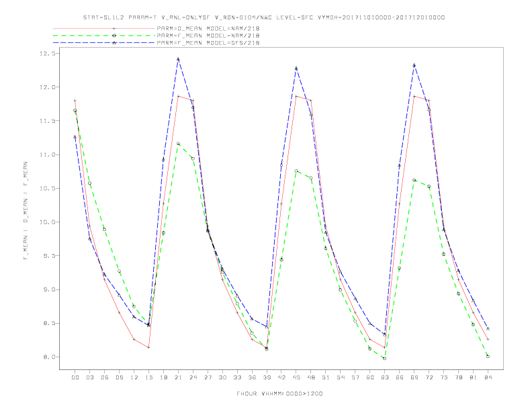Click y-axis tick label 9.5
This screenshot has height=411, width=532.
click(x=49, y=256)
